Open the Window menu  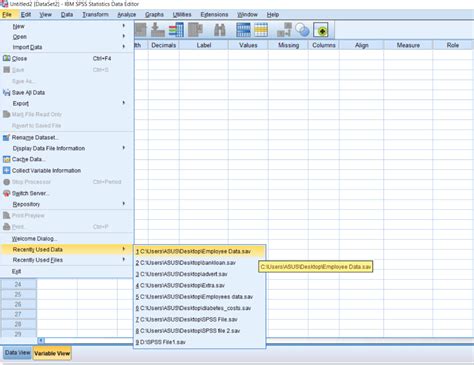(x=247, y=14)
